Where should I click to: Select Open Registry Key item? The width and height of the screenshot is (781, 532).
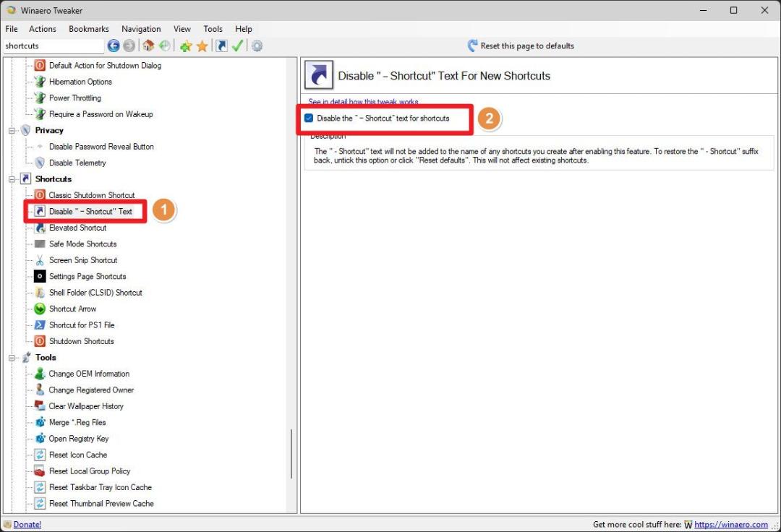click(78, 439)
